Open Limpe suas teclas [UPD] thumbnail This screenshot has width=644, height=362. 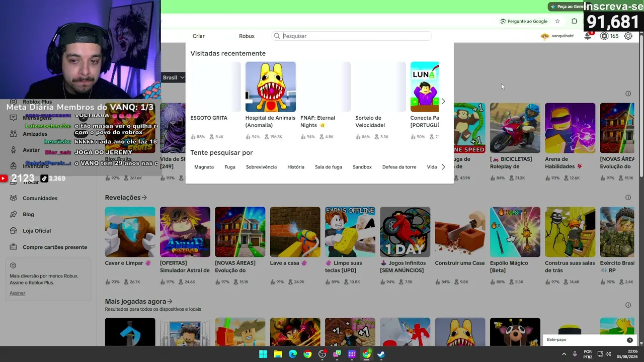tap(350, 232)
